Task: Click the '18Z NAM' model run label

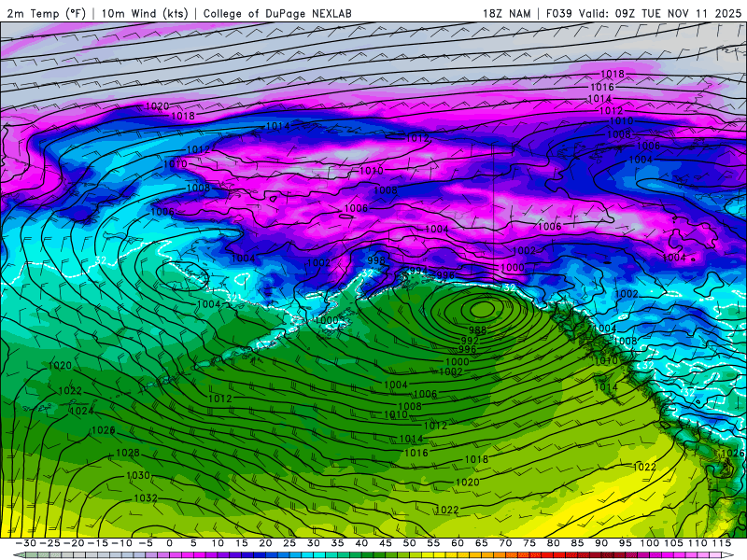Action: click(506, 13)
